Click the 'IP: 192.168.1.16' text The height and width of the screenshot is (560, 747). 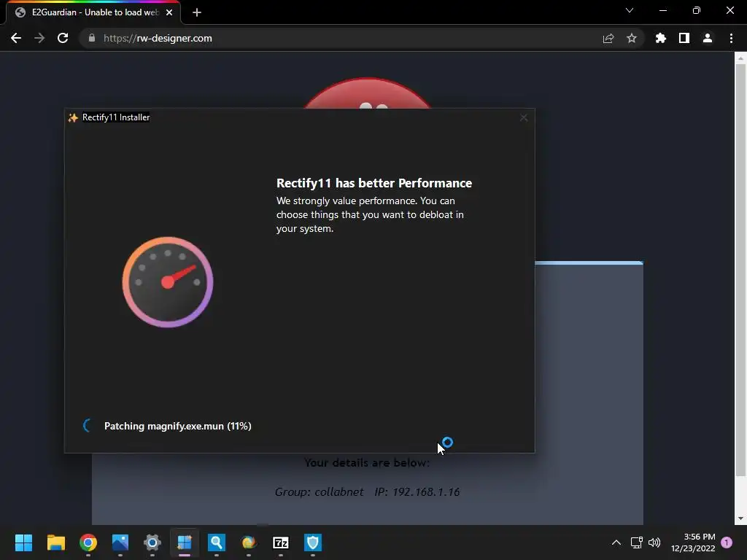coord(417,492)
